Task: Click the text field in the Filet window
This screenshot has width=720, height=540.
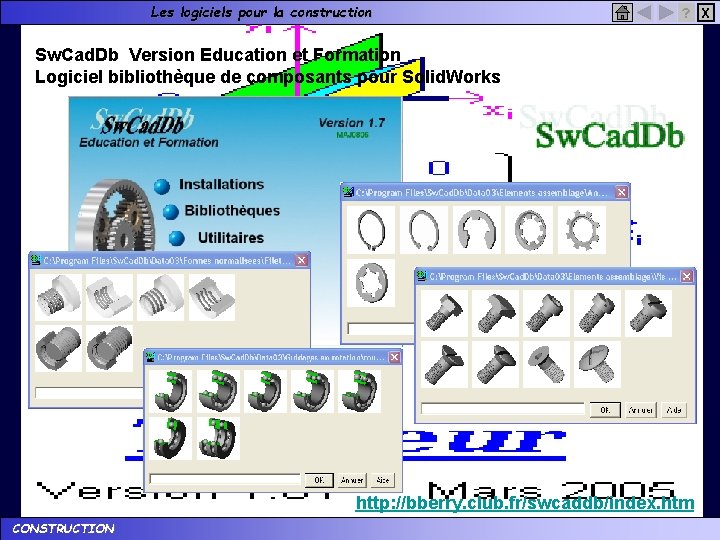Action: (x=90, y=393)
